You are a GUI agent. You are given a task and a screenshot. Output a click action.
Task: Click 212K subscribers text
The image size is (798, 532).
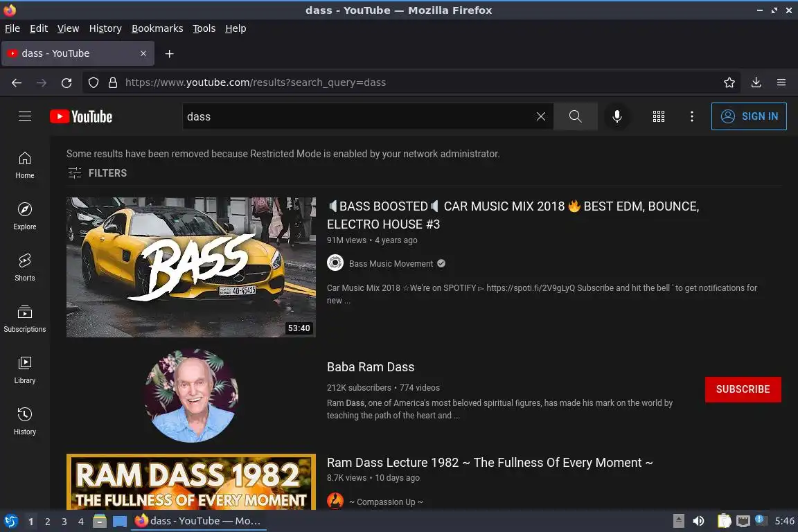(x=359, y=388)
